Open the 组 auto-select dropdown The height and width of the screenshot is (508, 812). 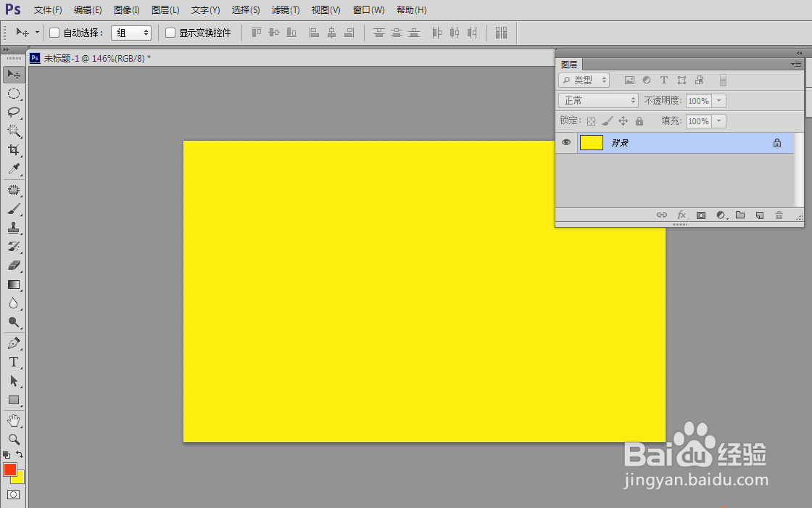click(x=131, y=33)
